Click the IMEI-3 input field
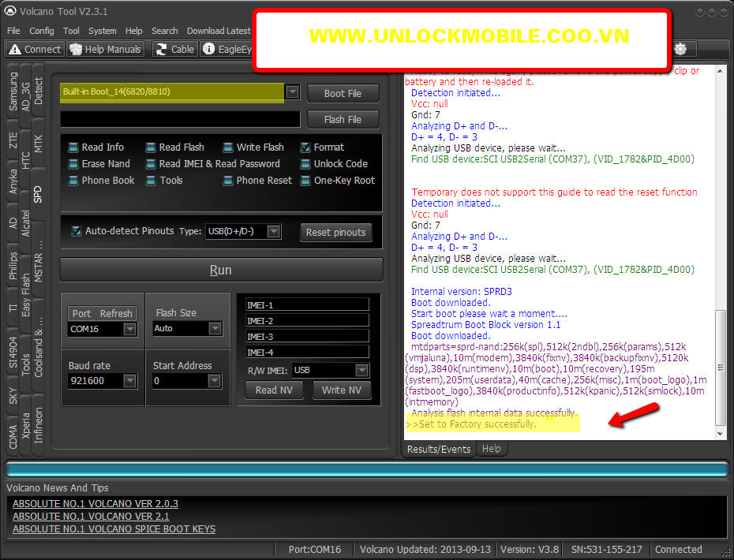 click(307, 337)
